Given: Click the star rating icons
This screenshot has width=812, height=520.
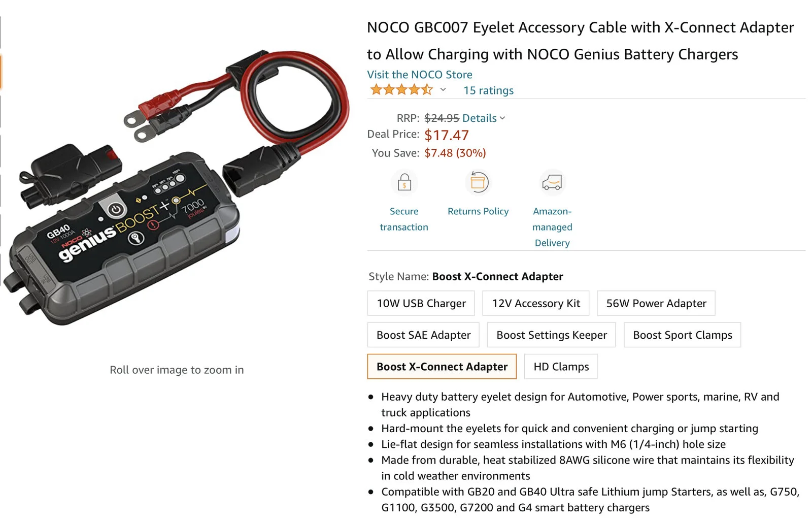Looking at the screenshot, I should click(x=401, y=90).
